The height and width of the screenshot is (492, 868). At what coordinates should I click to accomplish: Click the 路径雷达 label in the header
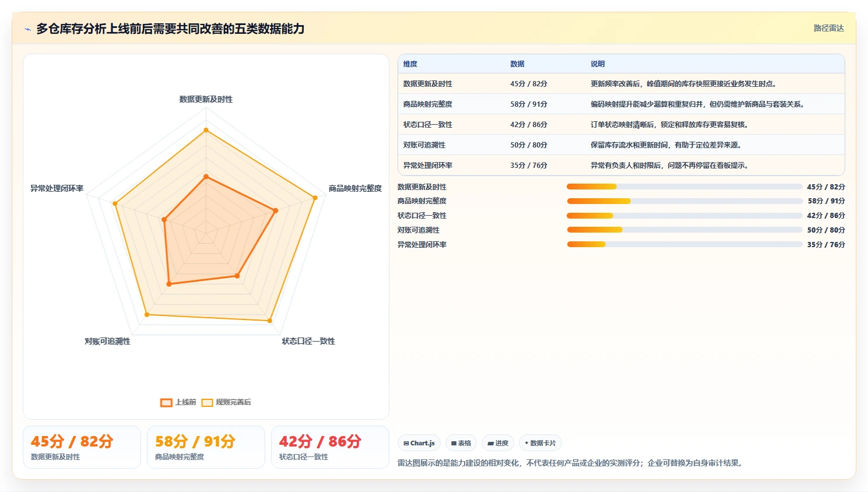828,28
